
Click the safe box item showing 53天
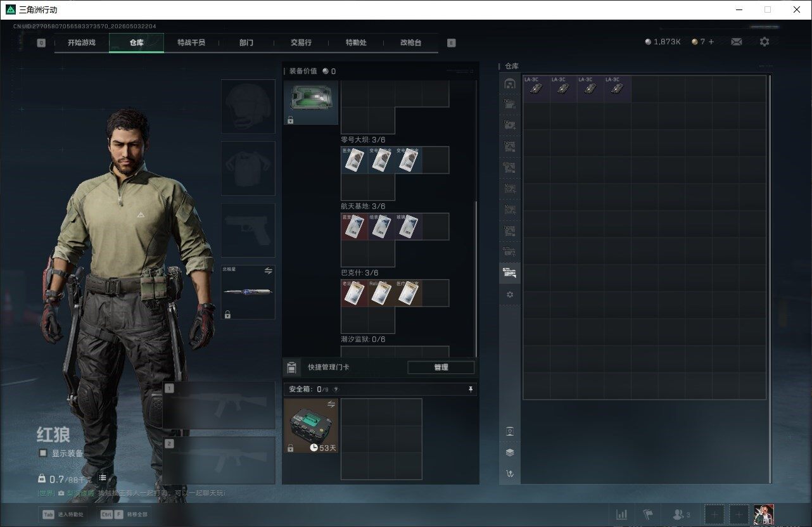311,426
